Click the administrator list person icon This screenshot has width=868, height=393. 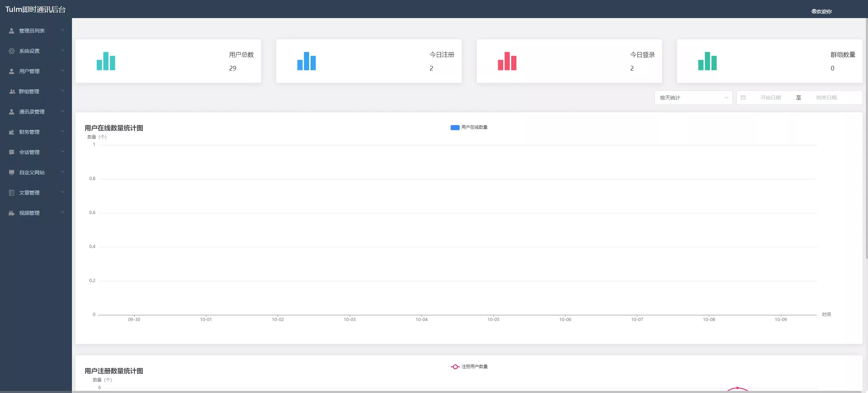coord(12,31)
